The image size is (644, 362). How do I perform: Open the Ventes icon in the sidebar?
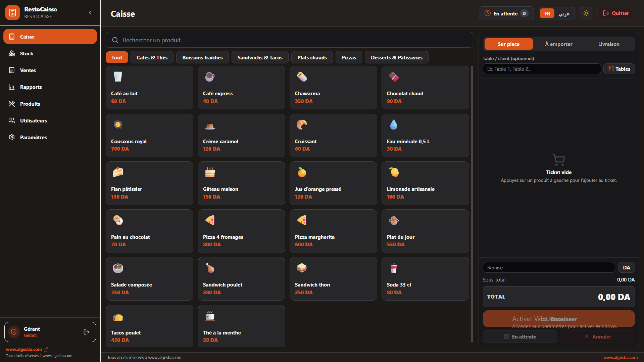(12, 70)
